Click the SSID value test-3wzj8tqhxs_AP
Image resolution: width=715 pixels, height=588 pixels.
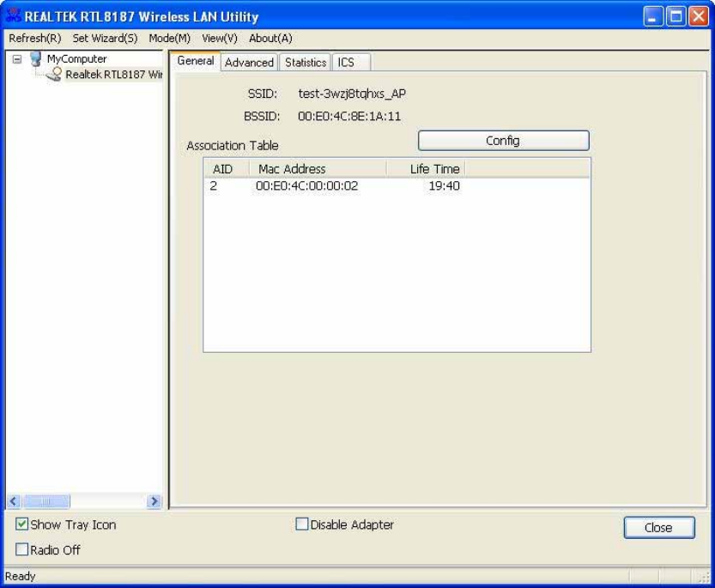coord(352,94)
